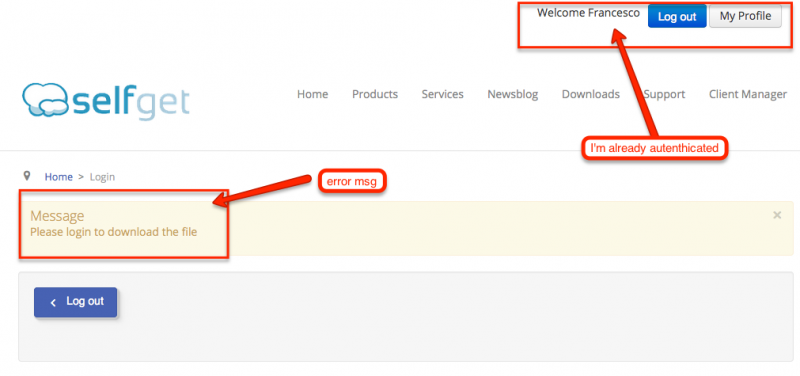The width and height of the screenshot is (800, 376).
Task: Click the 'Please login to download the file' text
Action: (114, 232)
